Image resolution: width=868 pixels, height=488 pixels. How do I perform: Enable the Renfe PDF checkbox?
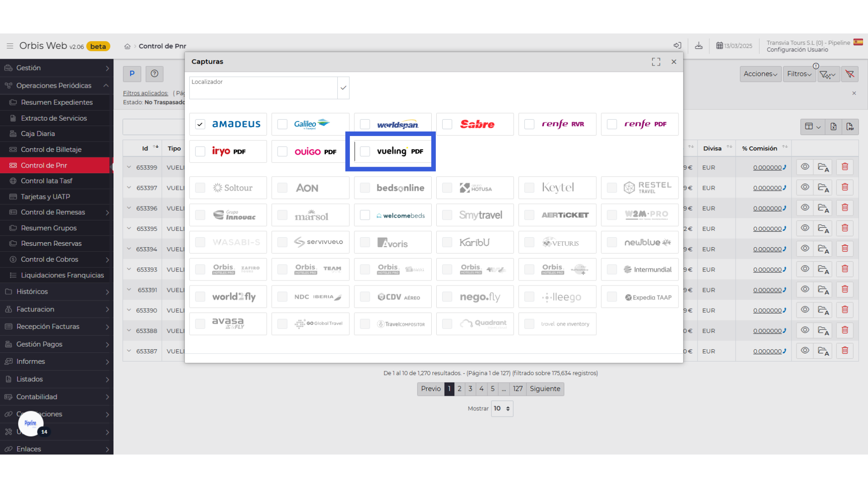612,124
